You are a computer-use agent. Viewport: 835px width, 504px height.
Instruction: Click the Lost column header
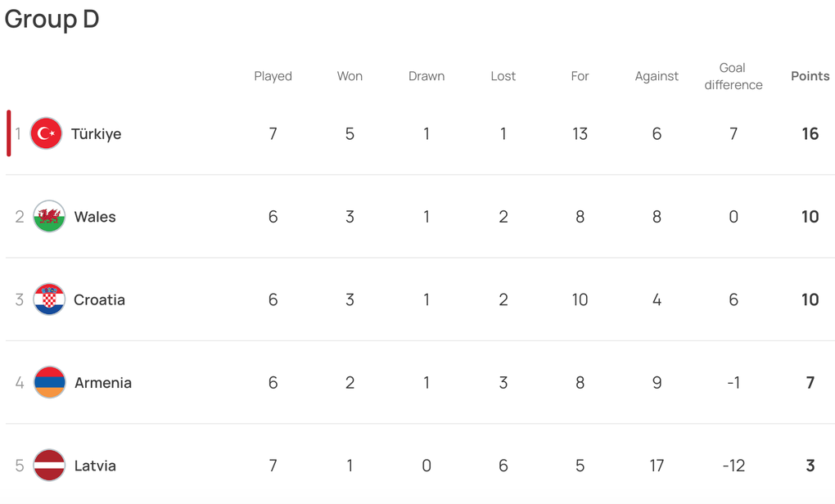pyautogui.click(x=503, y=76)
